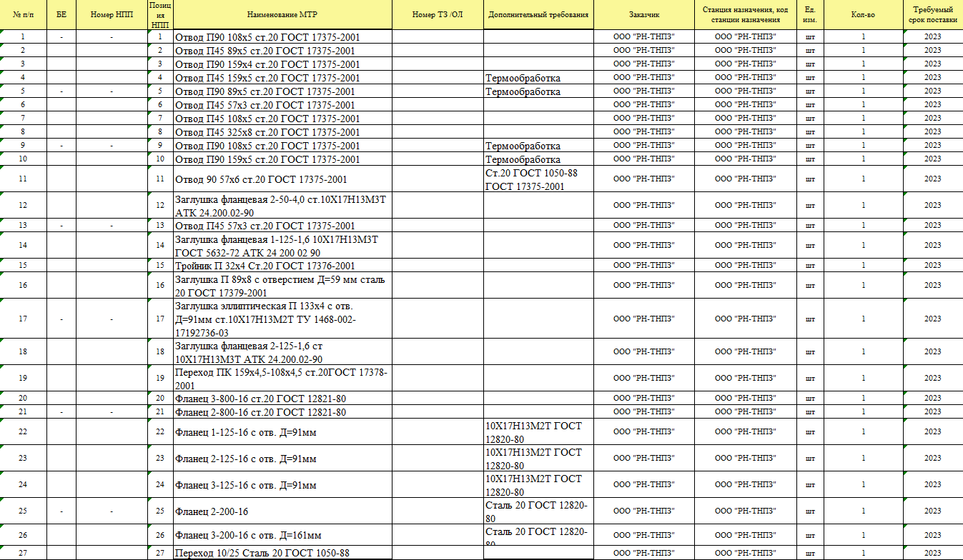963x560 pixels.
Task: Select the "Переход ПК 159х4,5-108х4,5" cell
Action: click(282, 379)
